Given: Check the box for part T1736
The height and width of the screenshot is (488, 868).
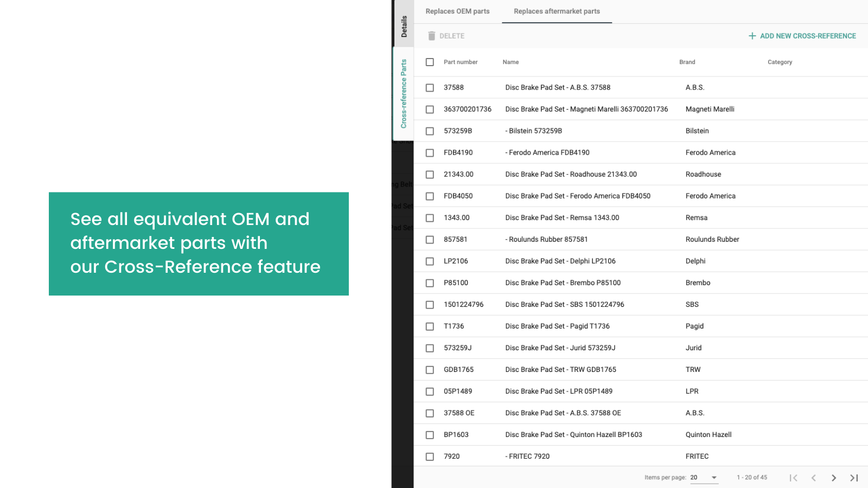Looking at the screenshot, I should [x=430, y=326].
